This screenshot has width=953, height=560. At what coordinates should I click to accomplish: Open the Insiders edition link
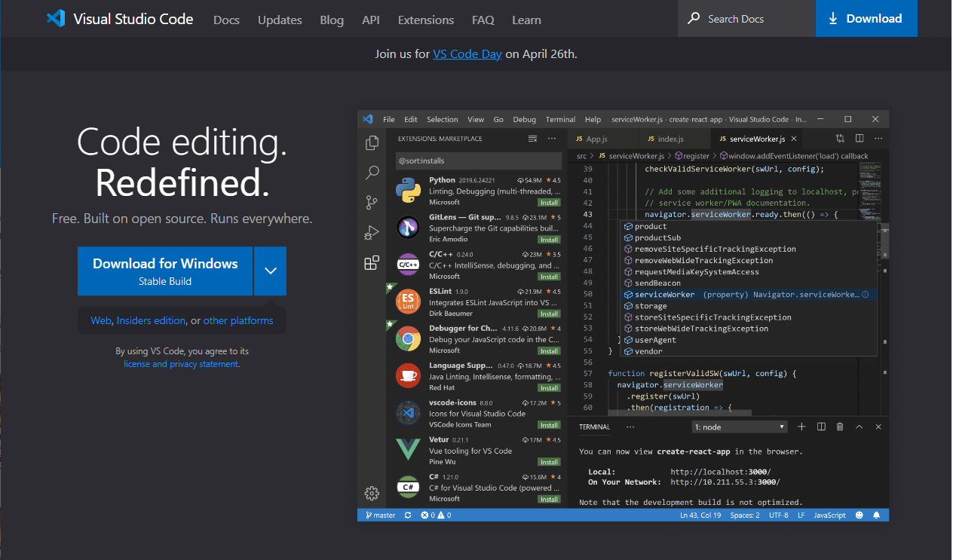pos(151,320)
